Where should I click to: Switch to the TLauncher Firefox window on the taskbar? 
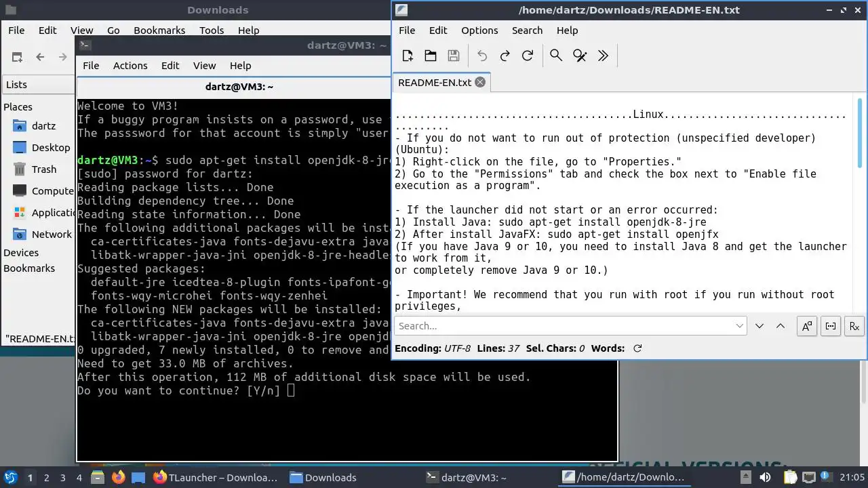[216, 478]
